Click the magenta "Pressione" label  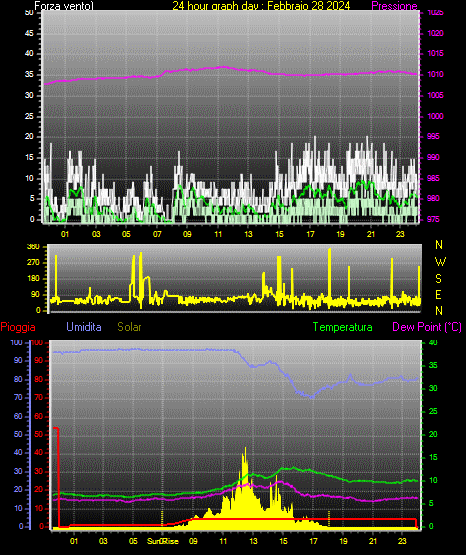pos(394,6)
